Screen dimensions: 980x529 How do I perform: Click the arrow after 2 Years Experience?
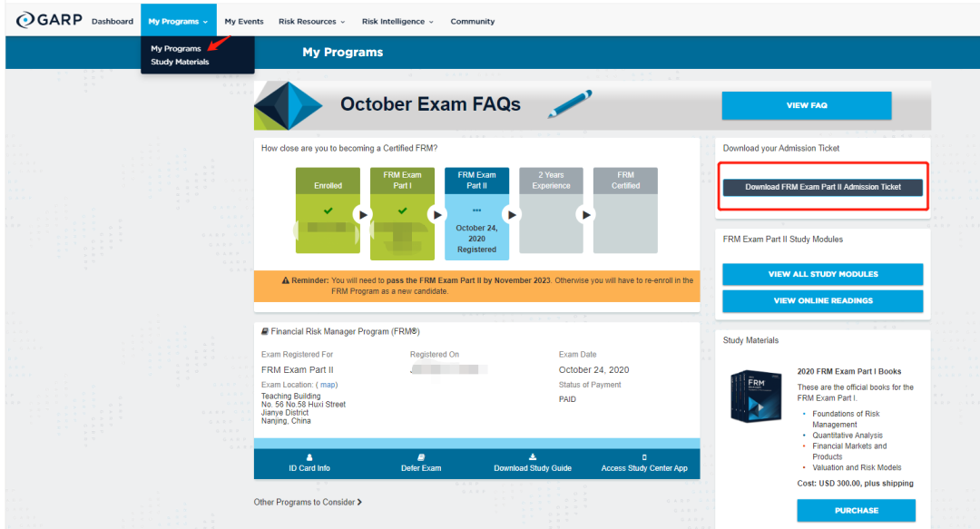pos(585,214)
